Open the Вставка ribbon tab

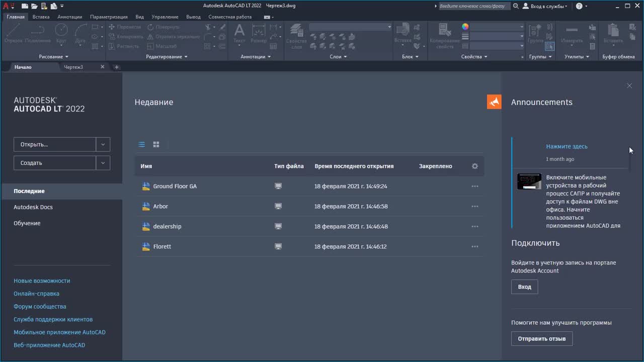[x=41, y=17]
